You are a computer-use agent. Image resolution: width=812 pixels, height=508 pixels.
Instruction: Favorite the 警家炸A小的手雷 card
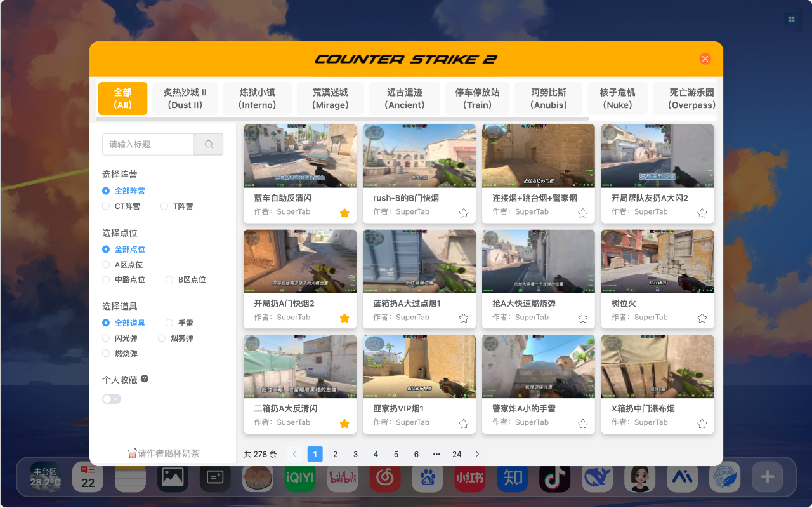coord(583,424)
